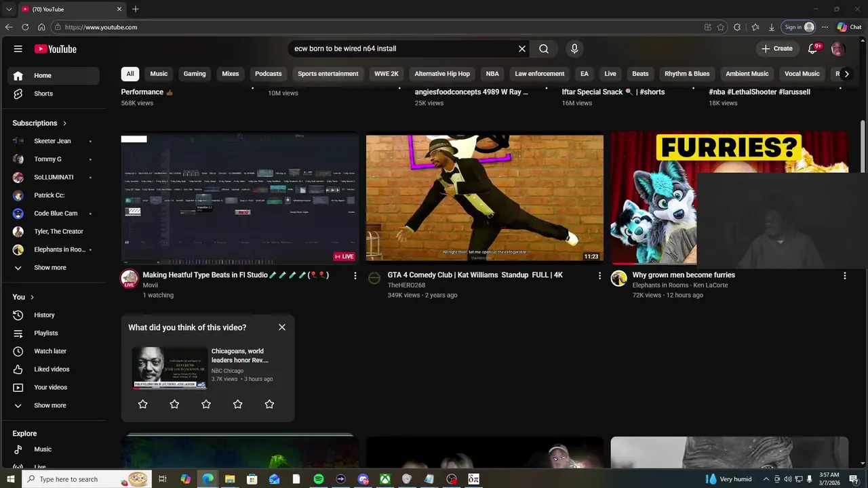Open Your videos in the sidebar
This screenshot has height=488, width=868.
coord(54,388)
